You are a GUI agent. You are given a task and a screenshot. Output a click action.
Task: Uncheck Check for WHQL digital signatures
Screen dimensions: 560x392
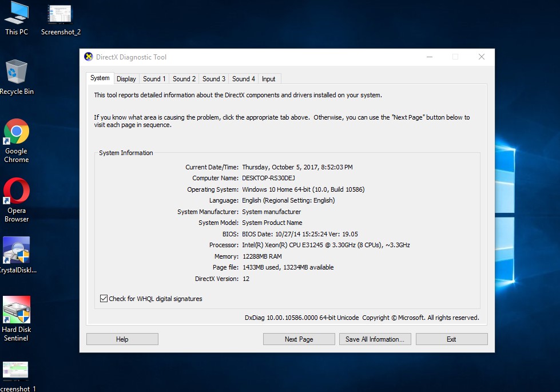104,299
